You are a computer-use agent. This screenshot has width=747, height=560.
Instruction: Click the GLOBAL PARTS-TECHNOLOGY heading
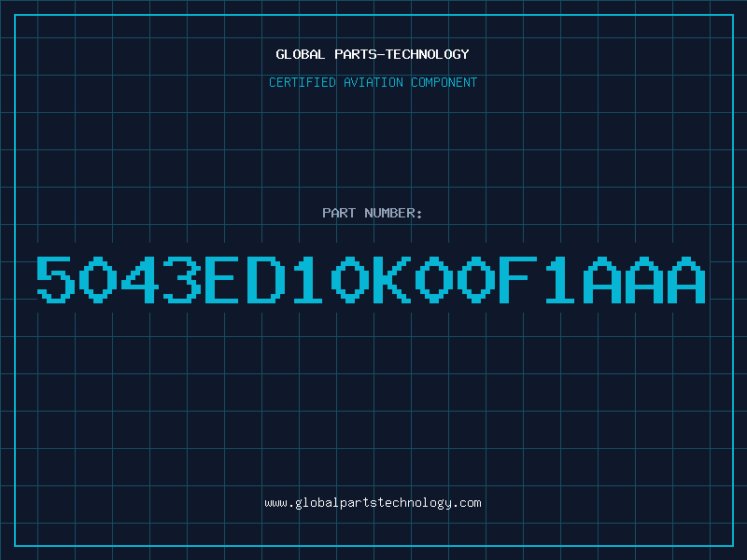click(373, 54)
